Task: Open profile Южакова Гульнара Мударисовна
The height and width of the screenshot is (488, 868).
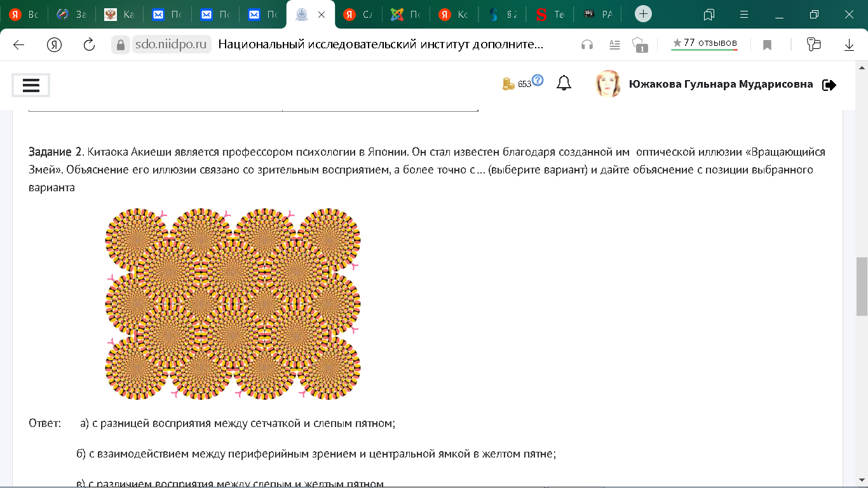Action: point(721,84)
